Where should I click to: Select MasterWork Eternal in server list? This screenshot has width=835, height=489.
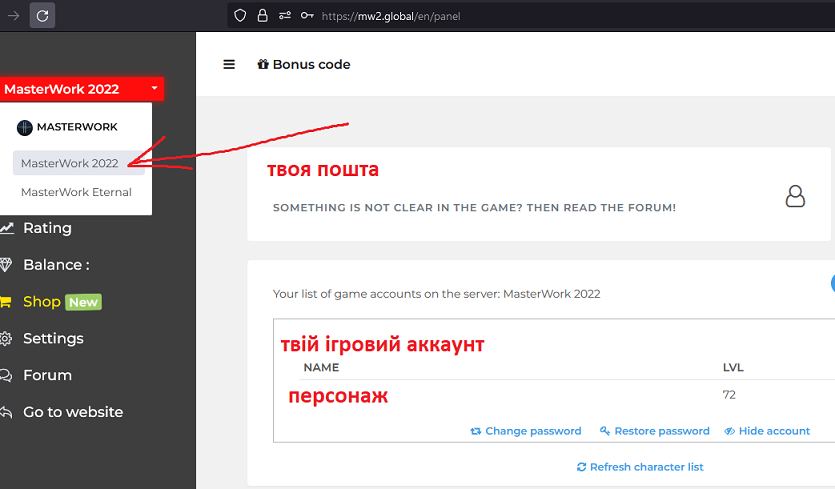point(76,192)
